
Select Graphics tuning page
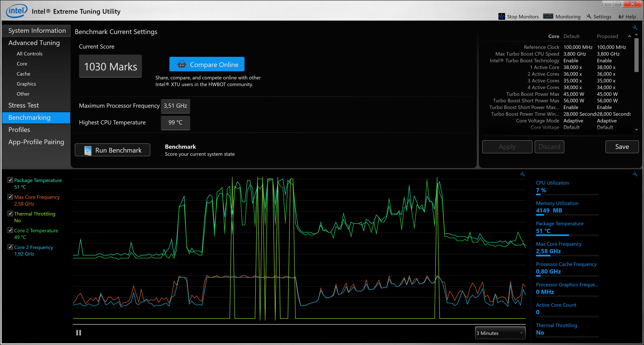pyautogui.click(x=26, y=84)
